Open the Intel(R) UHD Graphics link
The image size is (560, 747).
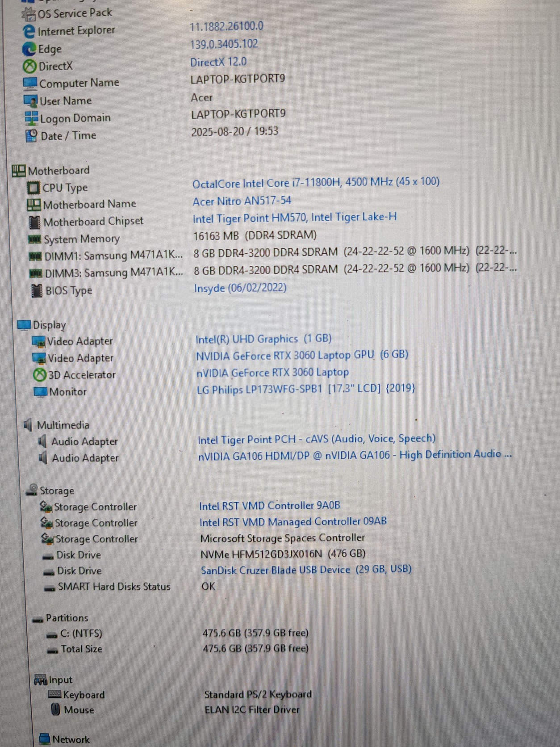pyautogui.click(x=263, y=339)
